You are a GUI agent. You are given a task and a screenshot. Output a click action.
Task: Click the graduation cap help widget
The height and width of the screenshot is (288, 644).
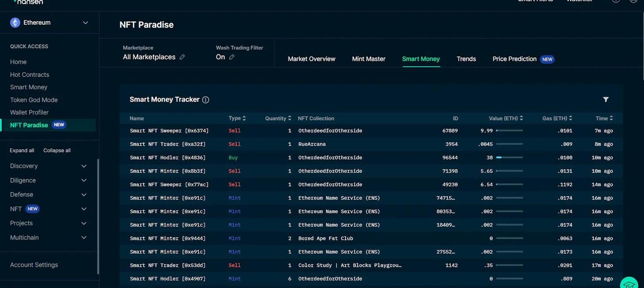tap(630, 283)
